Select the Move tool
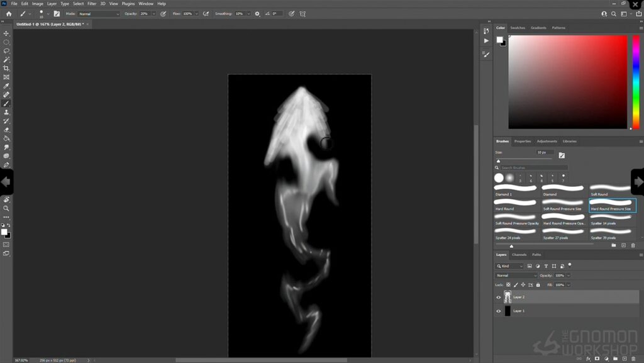The image size is (644, 363). 6,33
